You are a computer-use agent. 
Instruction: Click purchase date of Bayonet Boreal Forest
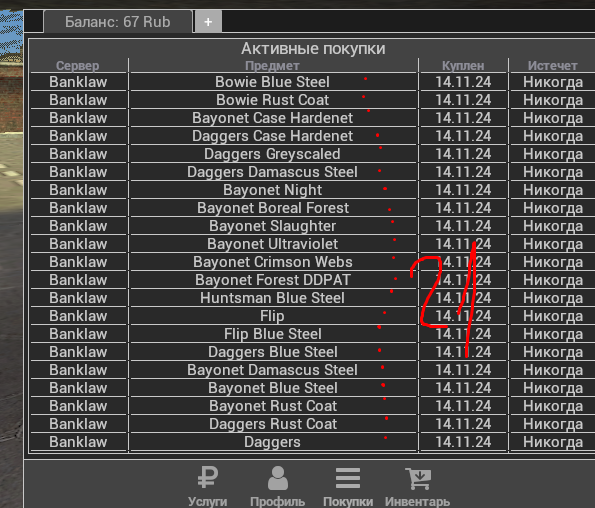pyautogui.click(x=463, y=208)
